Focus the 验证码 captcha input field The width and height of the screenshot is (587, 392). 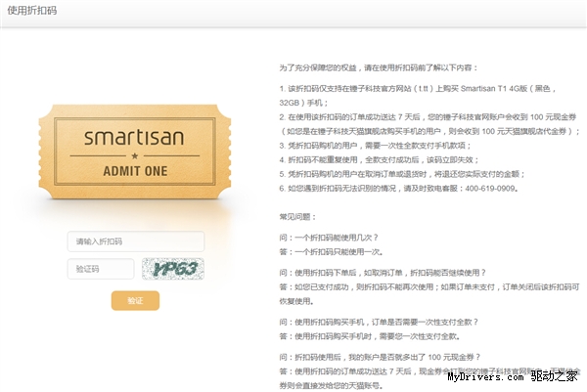[x=101, y=269]
